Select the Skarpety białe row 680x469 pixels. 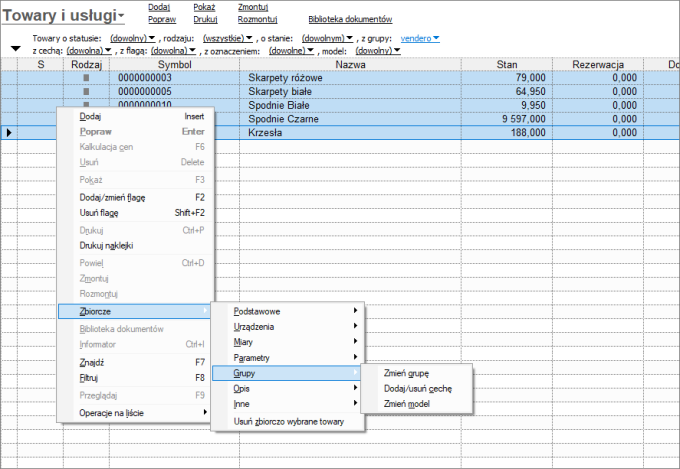[x=340, y=92]
